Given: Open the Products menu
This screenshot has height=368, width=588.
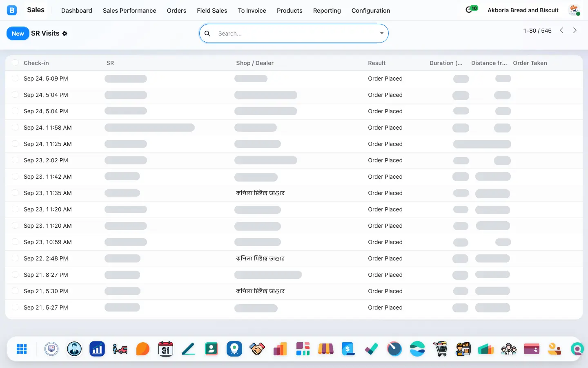Looking at the screenshot, I should tap(290, 11).
